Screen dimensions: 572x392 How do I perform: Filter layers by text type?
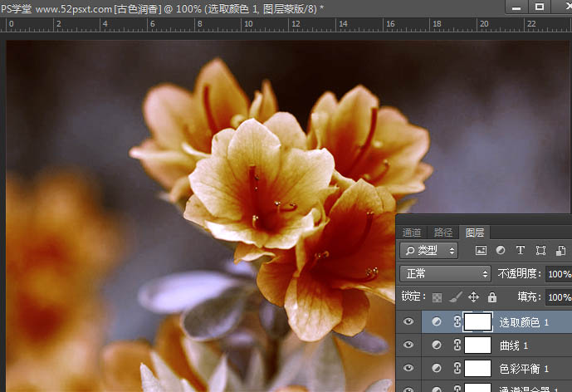(521, 250)
